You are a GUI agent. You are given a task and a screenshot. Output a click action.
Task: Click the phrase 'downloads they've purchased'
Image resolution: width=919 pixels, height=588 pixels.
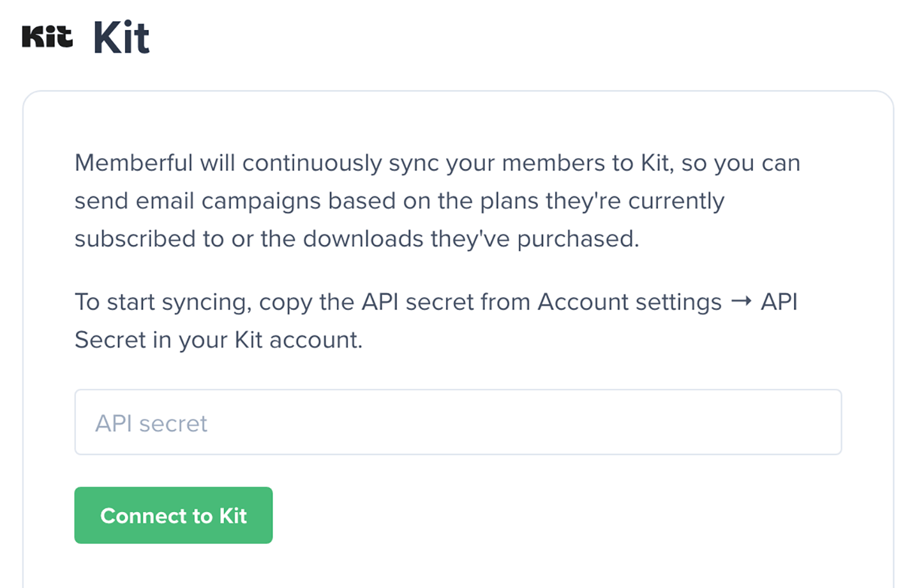pyautogui.click(x=470, y=239)
